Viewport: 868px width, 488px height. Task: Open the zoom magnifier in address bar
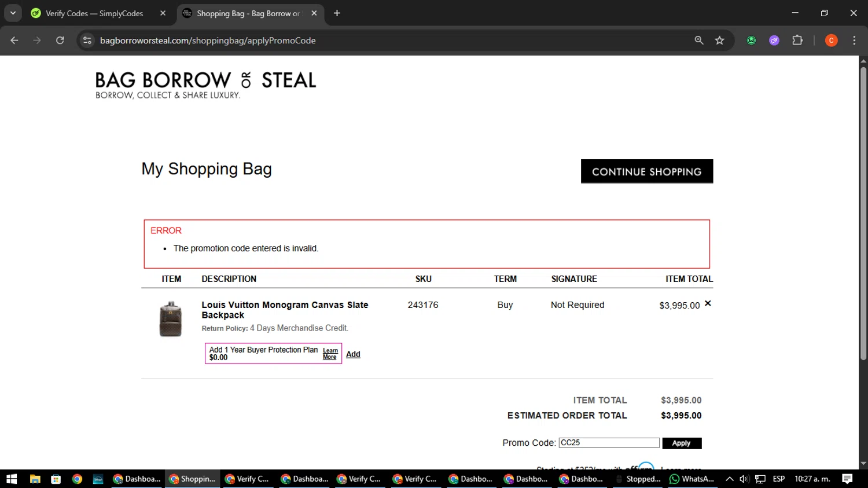pyautogui.click(x=699, y=41)
